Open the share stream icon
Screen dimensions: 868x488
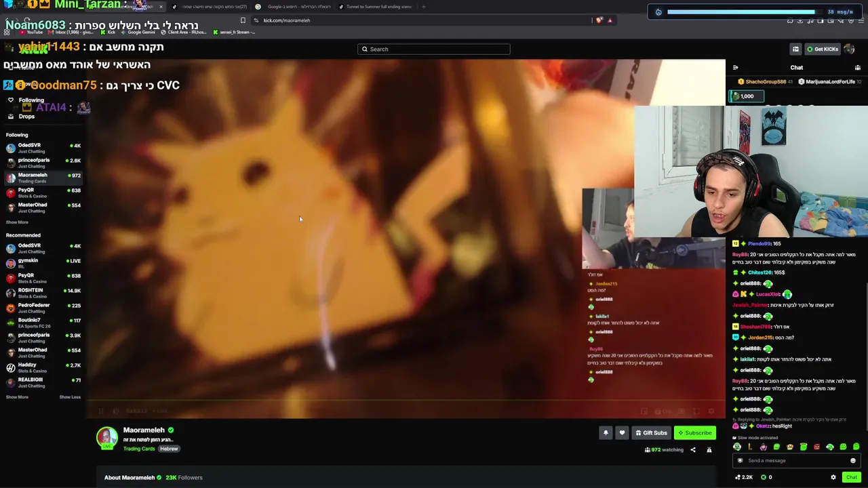[x=693, y=449]
